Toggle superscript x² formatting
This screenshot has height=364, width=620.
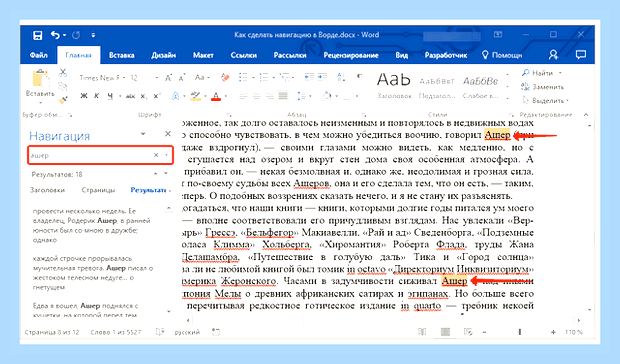157,96
